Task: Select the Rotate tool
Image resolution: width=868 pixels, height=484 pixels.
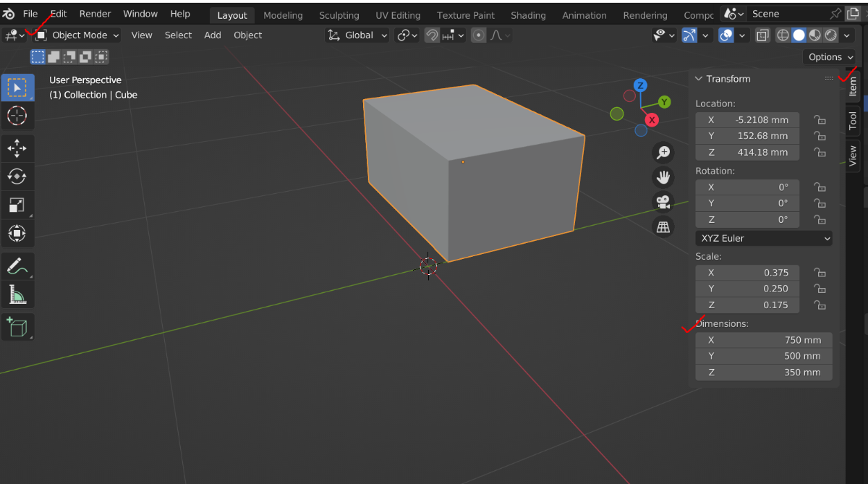Action: [x=17, y=176]
